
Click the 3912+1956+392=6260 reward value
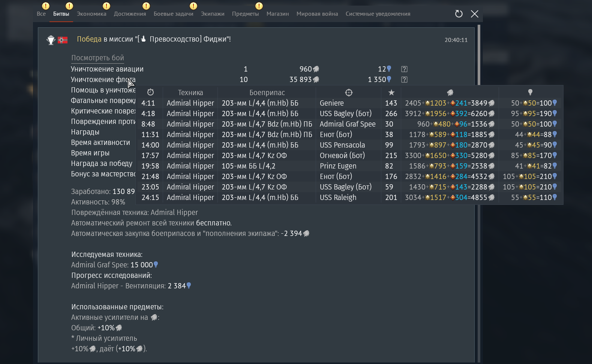[x=450, y=113]
